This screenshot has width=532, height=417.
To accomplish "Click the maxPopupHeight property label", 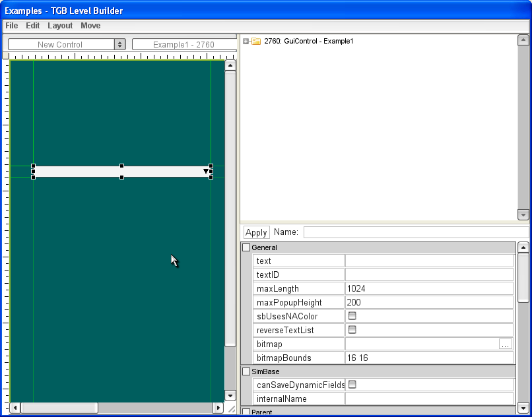I will pos(289,302).
